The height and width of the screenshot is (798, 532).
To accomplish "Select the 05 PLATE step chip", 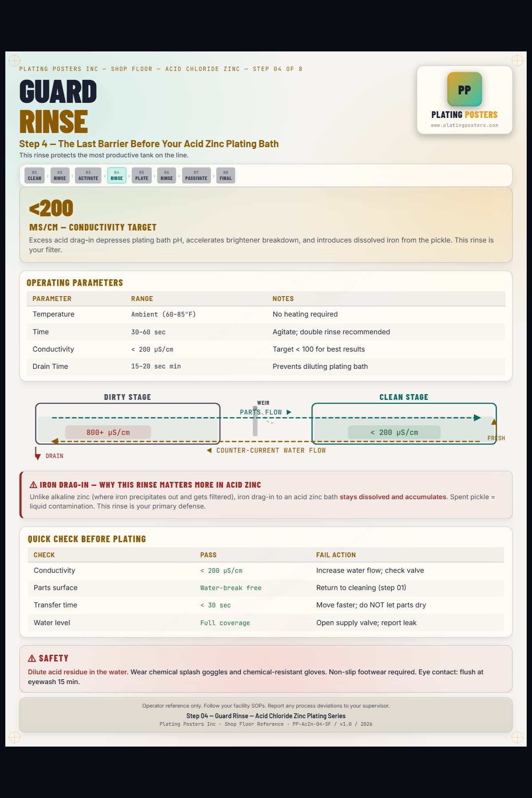I will 142,175.
